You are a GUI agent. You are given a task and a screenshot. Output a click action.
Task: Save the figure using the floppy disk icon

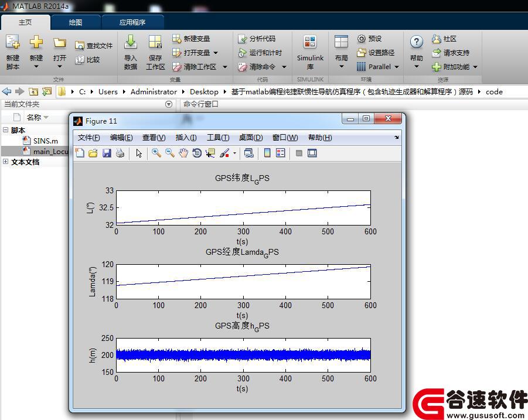tap(107, 153)
